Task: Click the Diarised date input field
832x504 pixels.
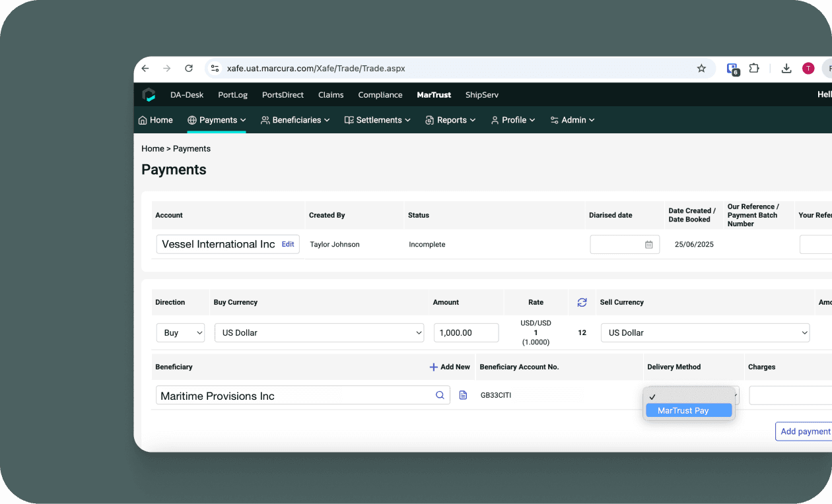Action: pyautogui.click(x=625, y=245)
